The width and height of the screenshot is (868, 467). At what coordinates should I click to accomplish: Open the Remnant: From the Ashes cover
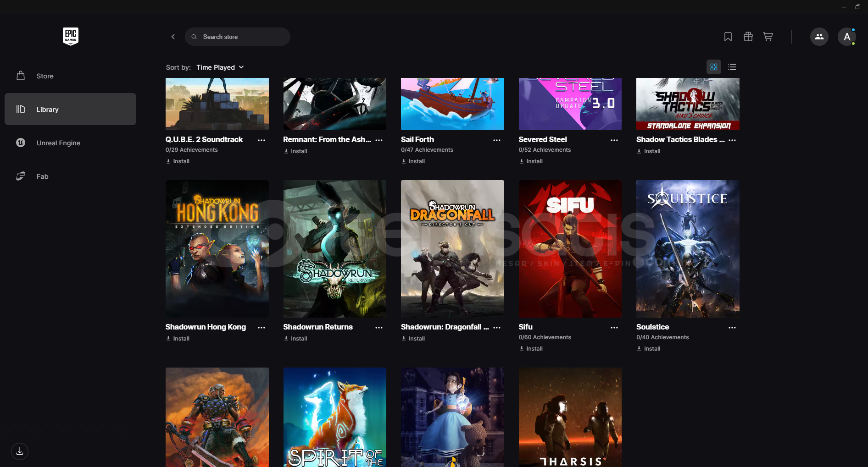point(335,104)
